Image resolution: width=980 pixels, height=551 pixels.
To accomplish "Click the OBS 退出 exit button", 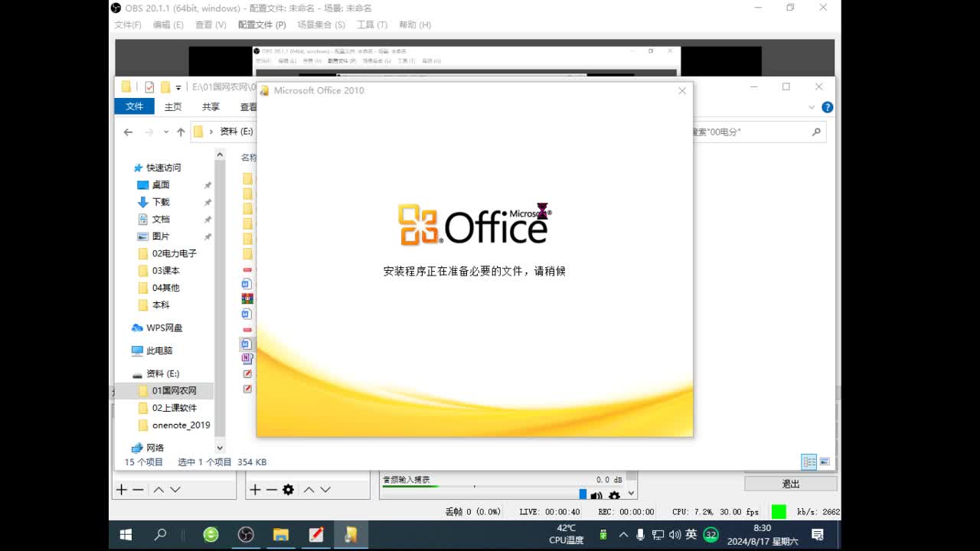I will (x=791, y=484).
